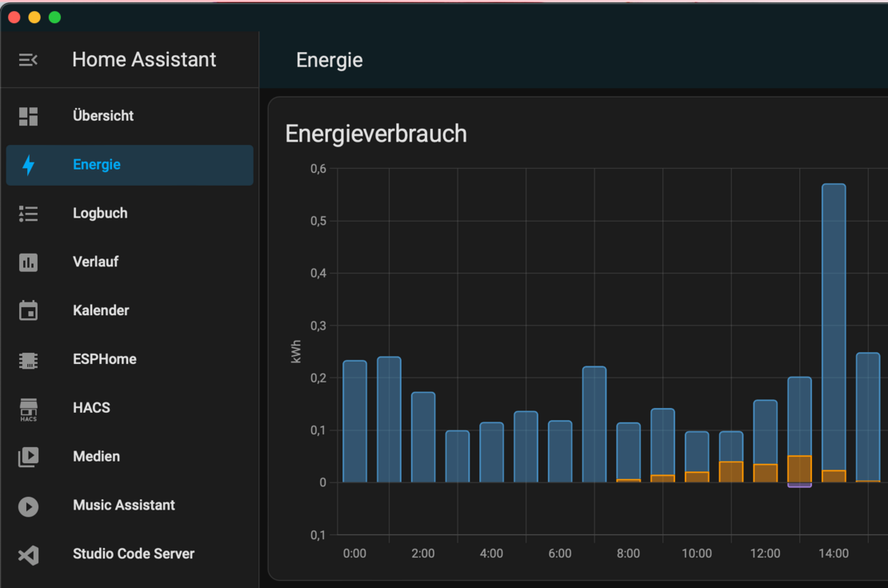This screenshot has height=588, width=888.
Task: Click the ESPHome chip icon
Action: tap(28, 360)
